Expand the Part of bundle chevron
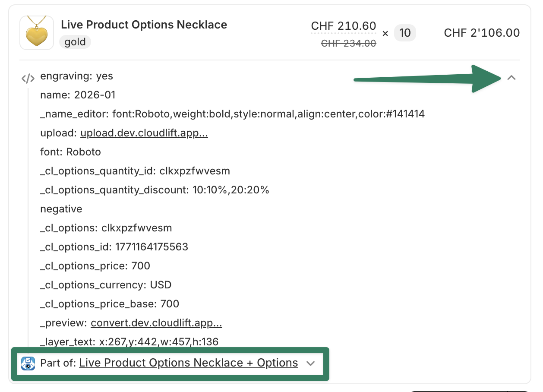The width and height of the screenshot is (543, 392). click(x=310, y=364)
